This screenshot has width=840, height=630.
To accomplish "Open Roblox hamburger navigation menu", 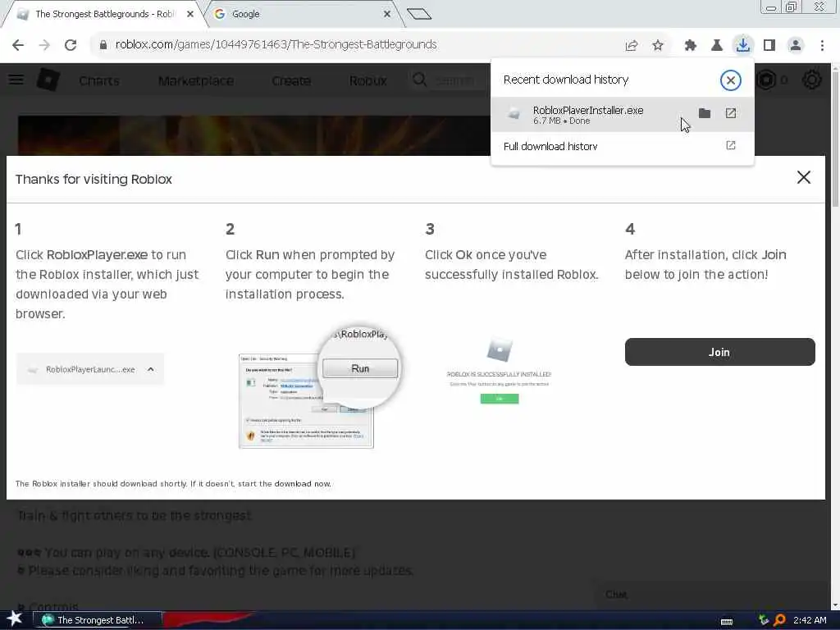I will 16,80.
